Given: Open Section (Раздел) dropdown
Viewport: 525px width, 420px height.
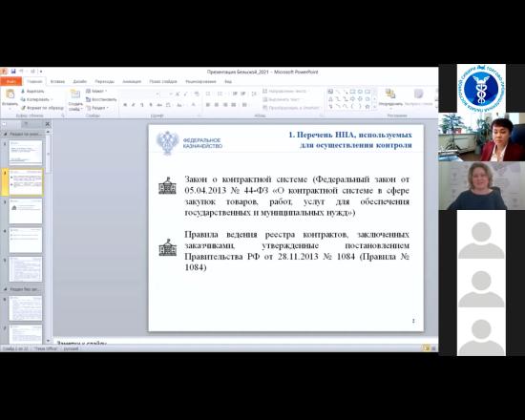Looking at the screenshot, I should (x=97, y=108).
